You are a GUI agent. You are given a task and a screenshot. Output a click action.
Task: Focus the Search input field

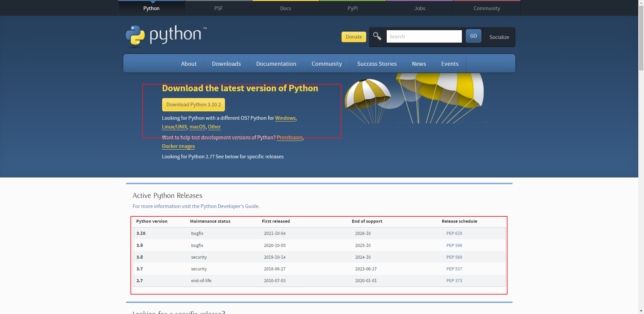pyautogui.click(x=424, y=36)
